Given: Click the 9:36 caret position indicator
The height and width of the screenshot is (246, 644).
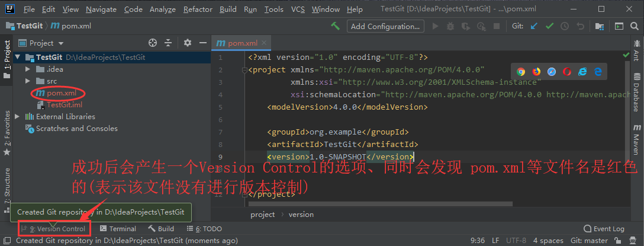Looking at the screenshot, I should (x=477, y=240).
